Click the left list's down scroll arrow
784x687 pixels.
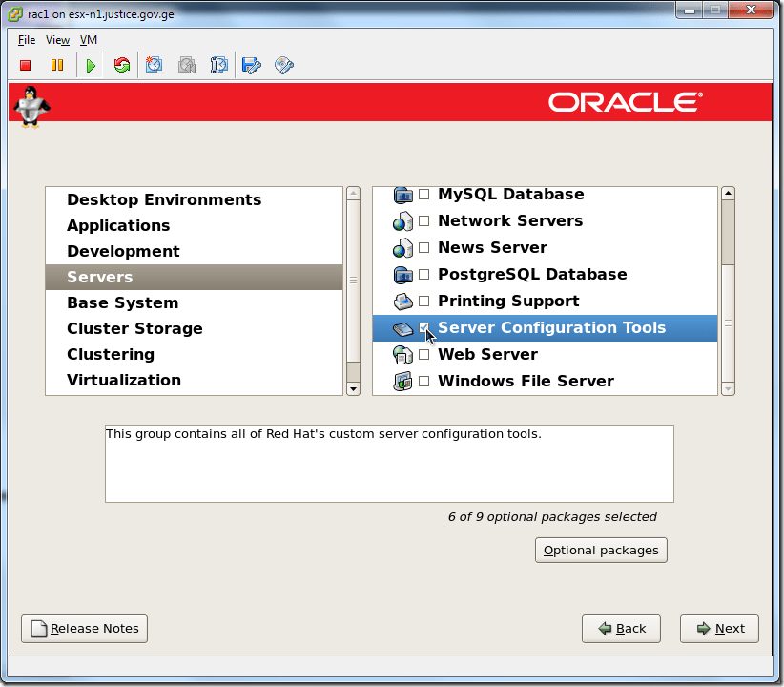point(353,387)
